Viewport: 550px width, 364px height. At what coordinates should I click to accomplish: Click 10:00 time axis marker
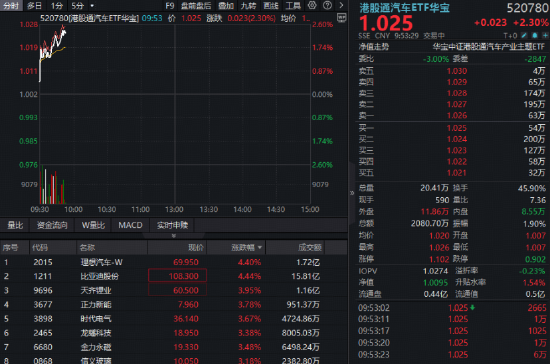(x=73, y=210)
